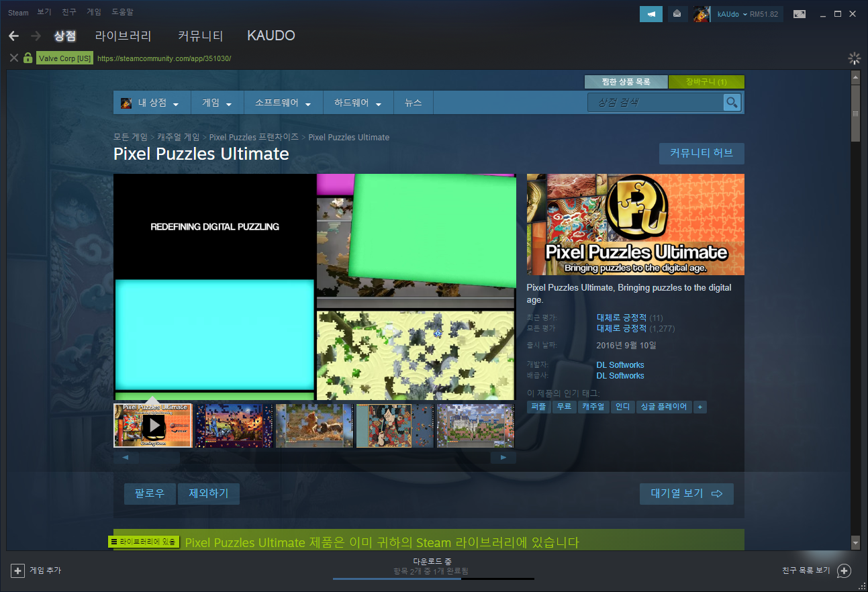The image size is (868, 592).
Task: Select the 캐주얼 tag
Action: tap(593, 407)
